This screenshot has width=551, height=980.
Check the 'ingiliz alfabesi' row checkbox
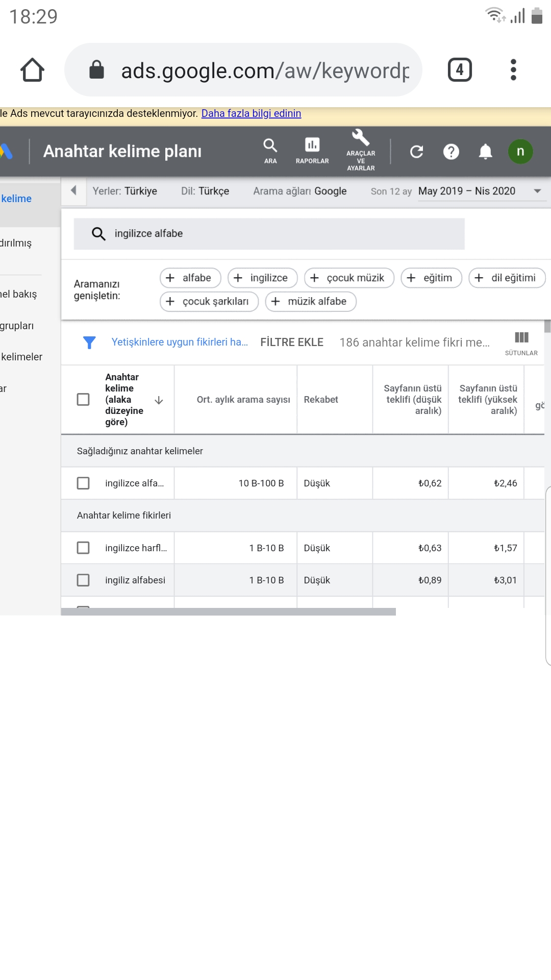pyautogui.click(x=83, y=580)
